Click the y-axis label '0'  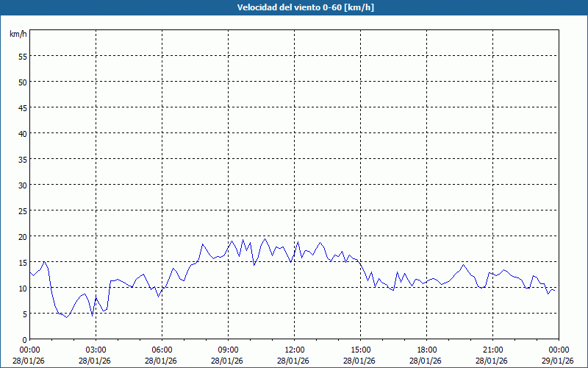pyautogui.click(x=25, y=340)
